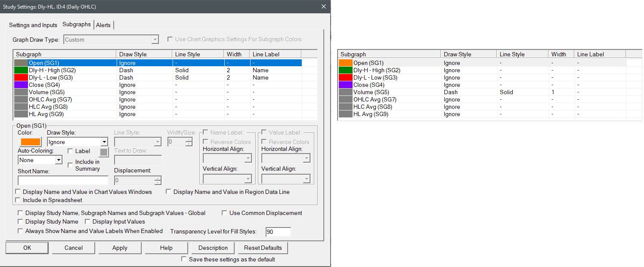This screenshot has height=267, width=644.
Task: Close the Study Settings dialog
Action: click(324, 6)
